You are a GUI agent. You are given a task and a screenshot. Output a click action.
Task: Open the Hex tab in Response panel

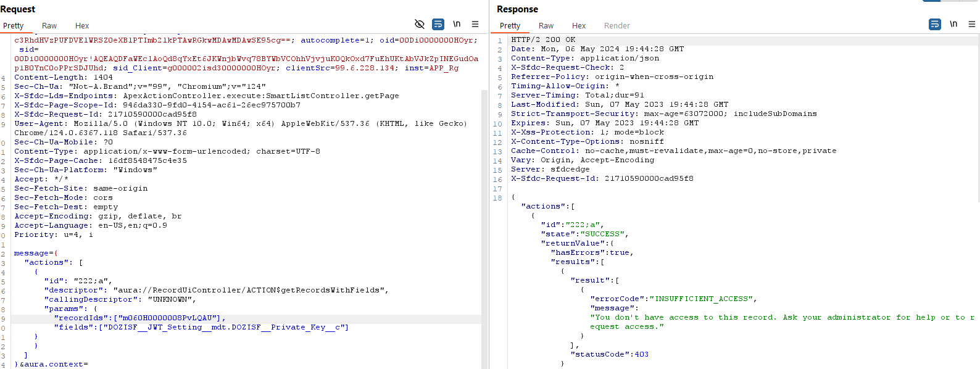579,26
